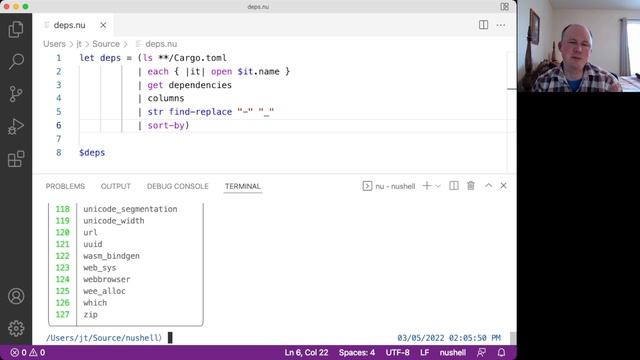Open errors and warnings status indicator

[x=27, y=352]
